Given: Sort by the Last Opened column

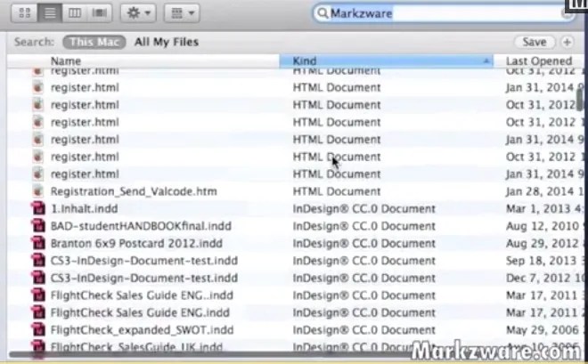Looking at the screenshot, I should pyautogui.click(x=539, y=61).
